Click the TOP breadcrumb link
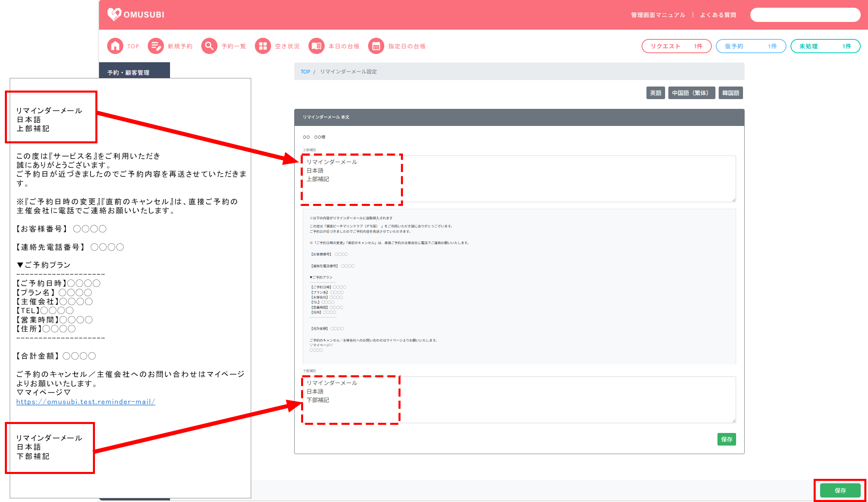Viewport: 868px width, 502px height. [x=305, y=72]
